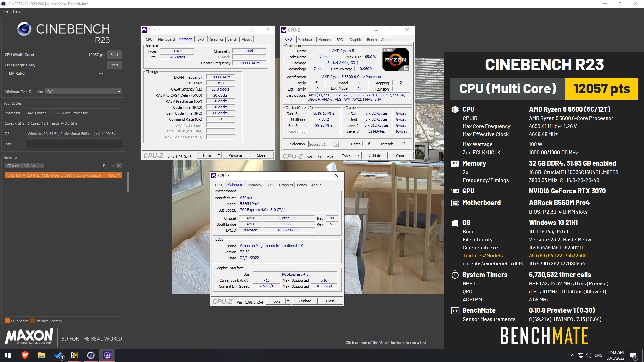Start the CPU Single Core test
Viewport: 644px width, 362px height.
click(114, 65)
